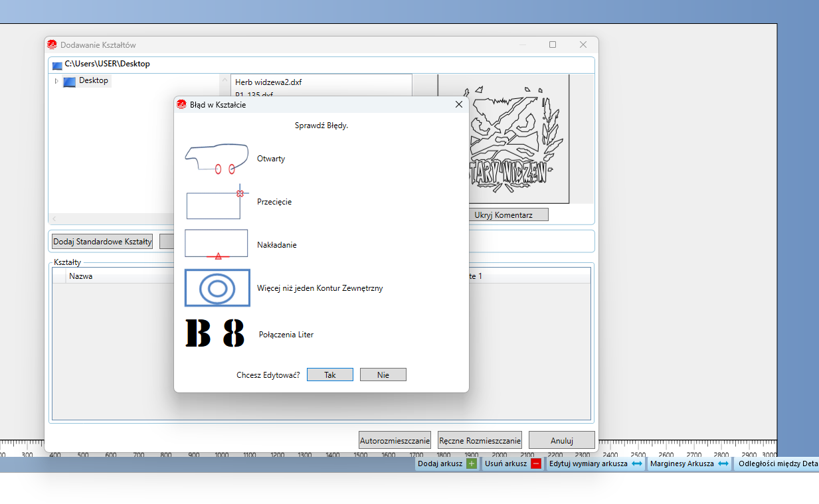The height and width of the screenshot is (504, 819).
Task: Select the Desktop folder in tree
Action: tap(93, 81)
